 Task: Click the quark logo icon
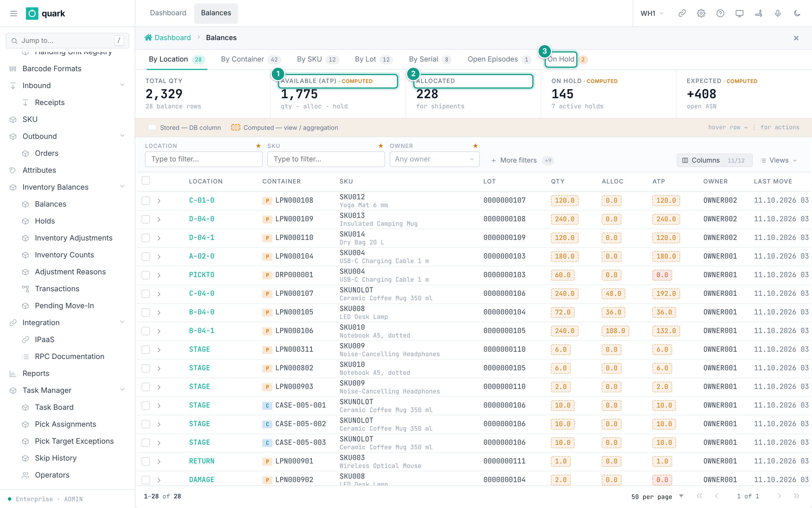[32, 14]
